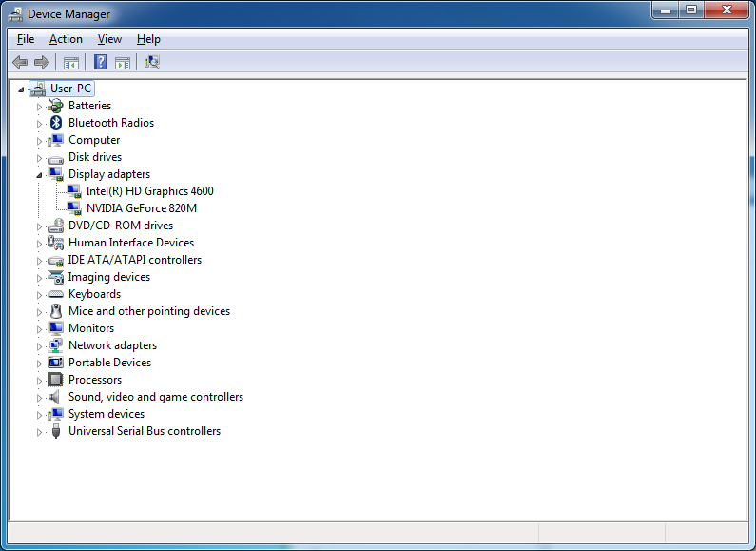
Task: Select Sound, video and game controllers
Action: (x=155, y=397)
